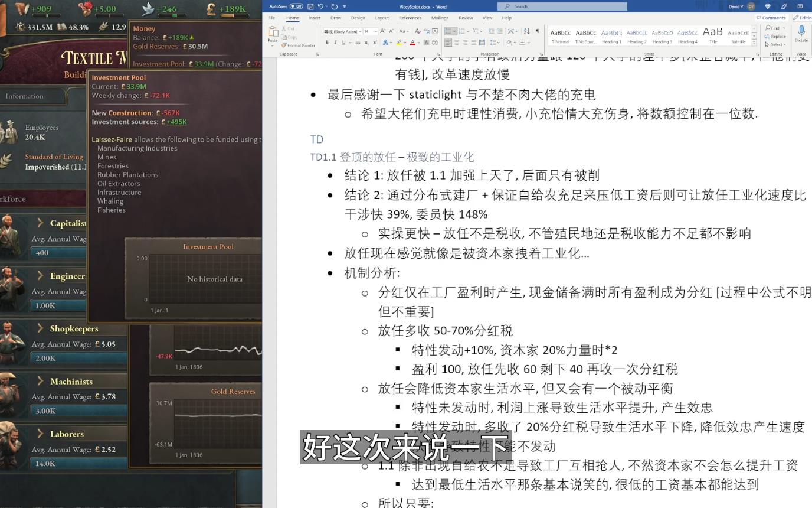This screenshot has height=508, width=812.
Task: Align the paragraph to the right
Action: (x=465, y=43)
